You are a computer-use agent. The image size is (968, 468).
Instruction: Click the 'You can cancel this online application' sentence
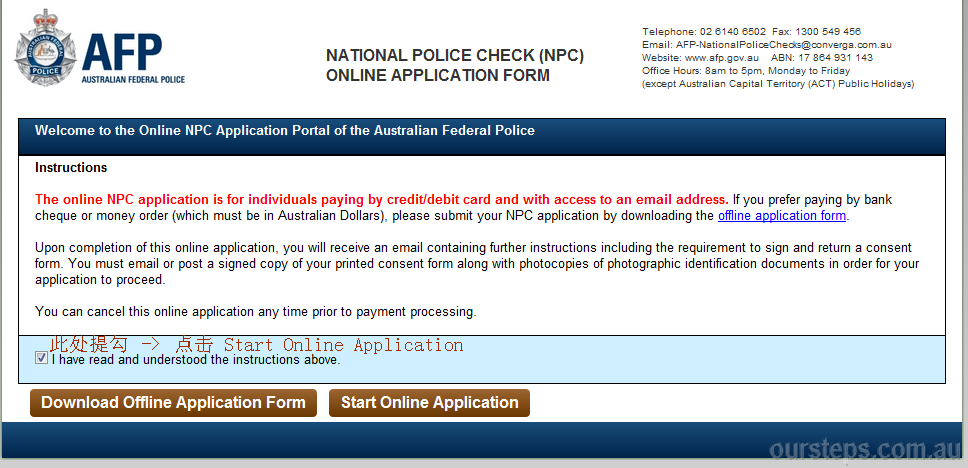[256, 312]
